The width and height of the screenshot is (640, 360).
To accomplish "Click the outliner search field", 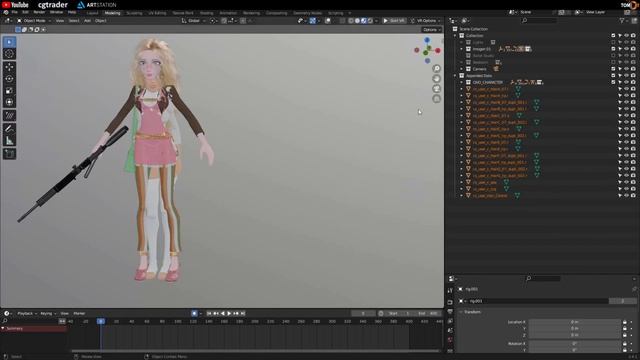I will click(539, 20).
